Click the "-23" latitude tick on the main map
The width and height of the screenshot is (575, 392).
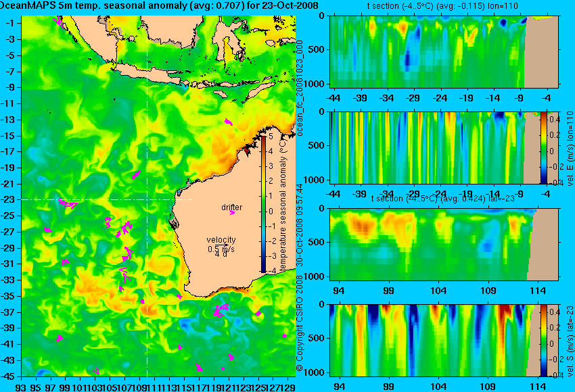(x=9, y=199)
